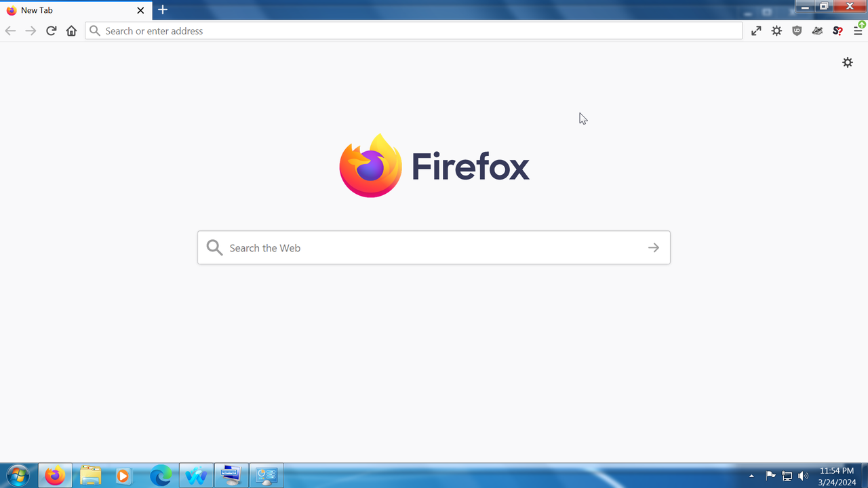Open the Action Center flag icon
868x488 pixels.
770,476
